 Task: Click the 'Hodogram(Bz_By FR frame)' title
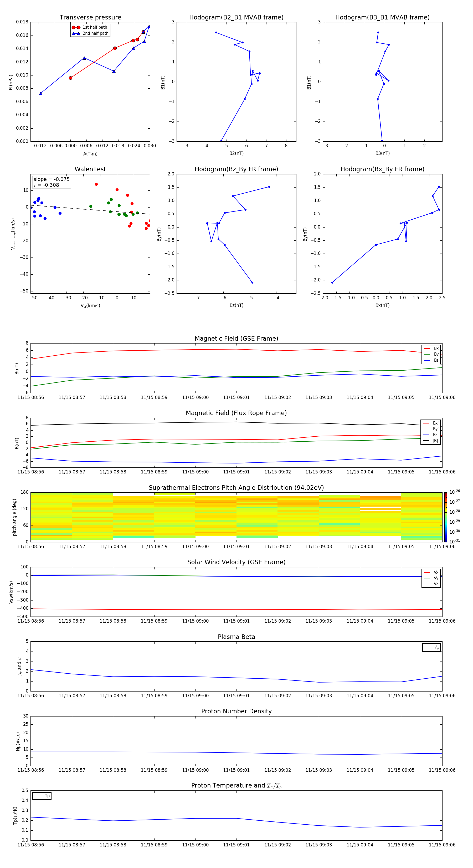tap(236, 169)
